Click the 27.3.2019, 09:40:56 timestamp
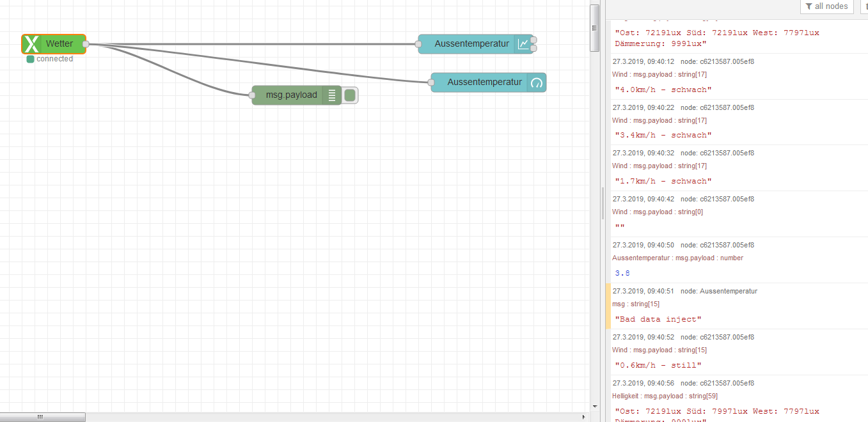 [643, 384]
